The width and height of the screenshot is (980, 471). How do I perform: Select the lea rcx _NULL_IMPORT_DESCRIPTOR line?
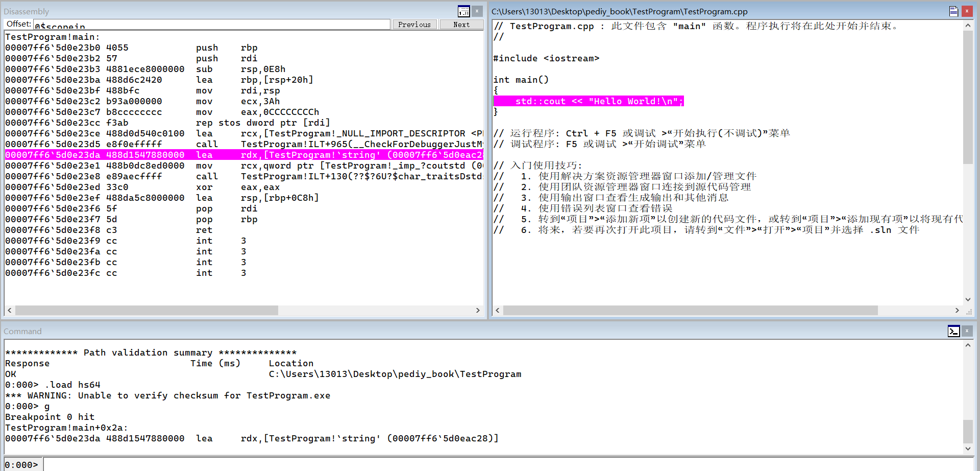244,133
